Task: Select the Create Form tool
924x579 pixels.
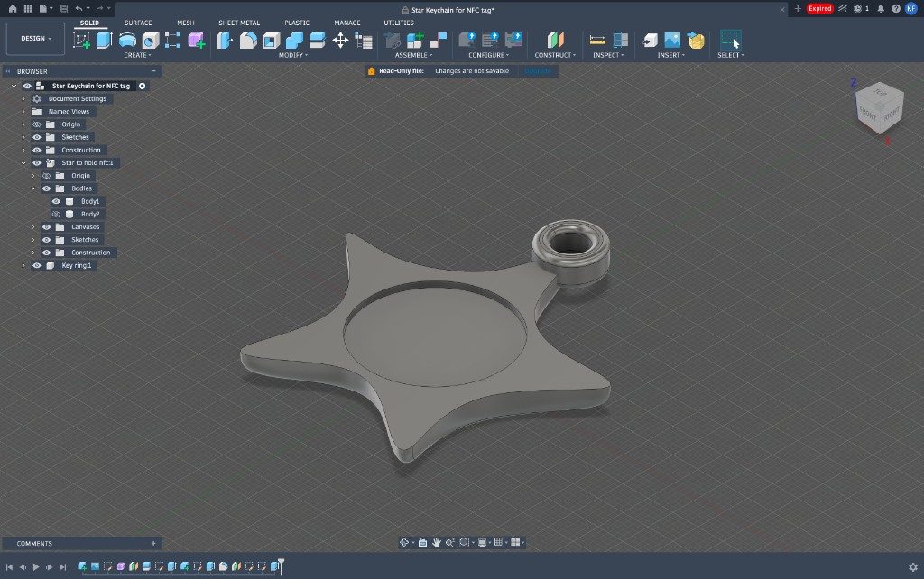Action: tap(196, 40)
